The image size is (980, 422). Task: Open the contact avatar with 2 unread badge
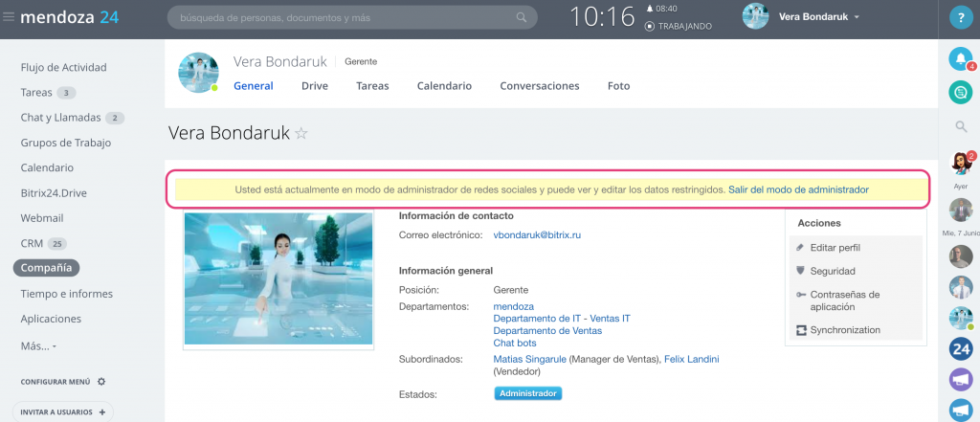(x=962, y=164)
